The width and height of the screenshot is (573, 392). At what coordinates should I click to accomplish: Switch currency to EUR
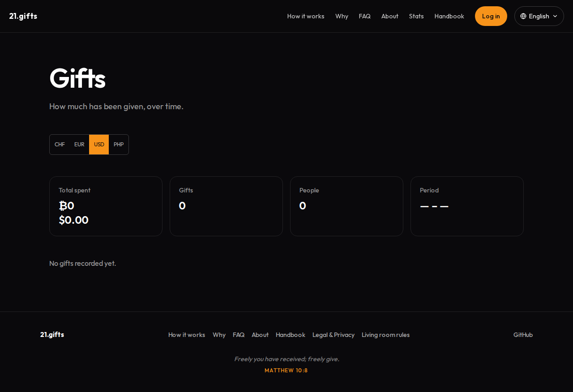79,145
